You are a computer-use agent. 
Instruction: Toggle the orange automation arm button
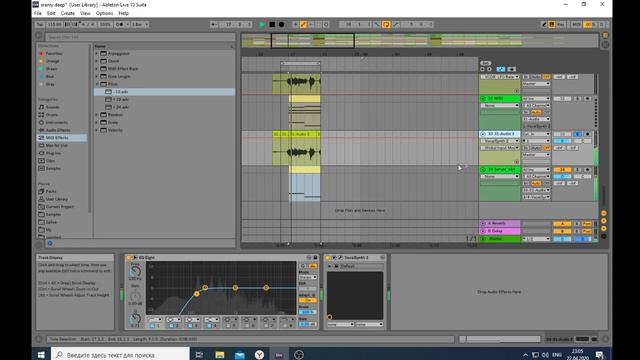(x=303, y=24)
